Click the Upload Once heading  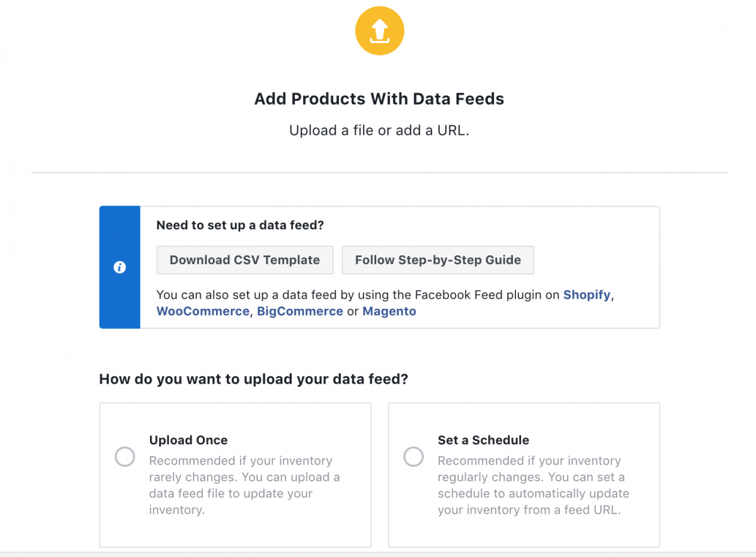[x=188, y=440]
